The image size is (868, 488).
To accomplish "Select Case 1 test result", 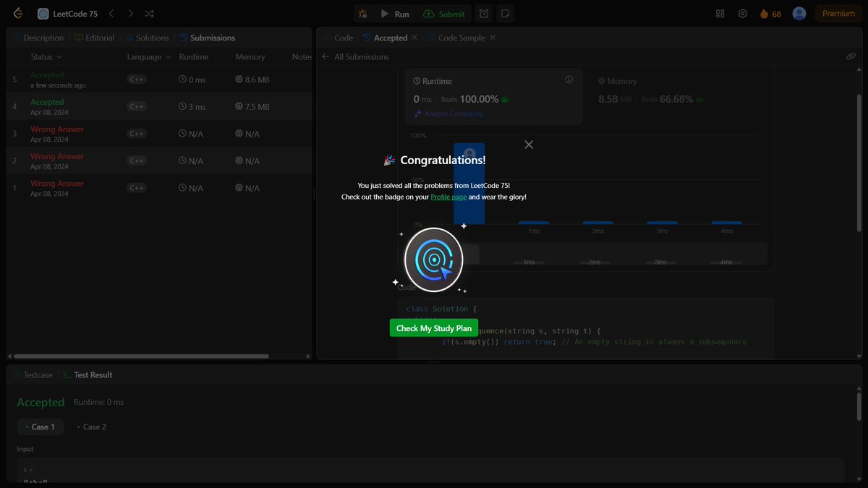I will tap(41, 427).
